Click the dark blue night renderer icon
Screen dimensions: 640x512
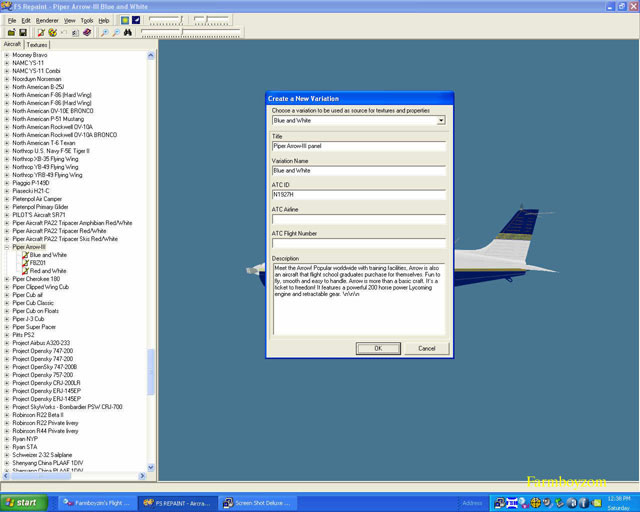pyautogui.click(x=136, y=20)
